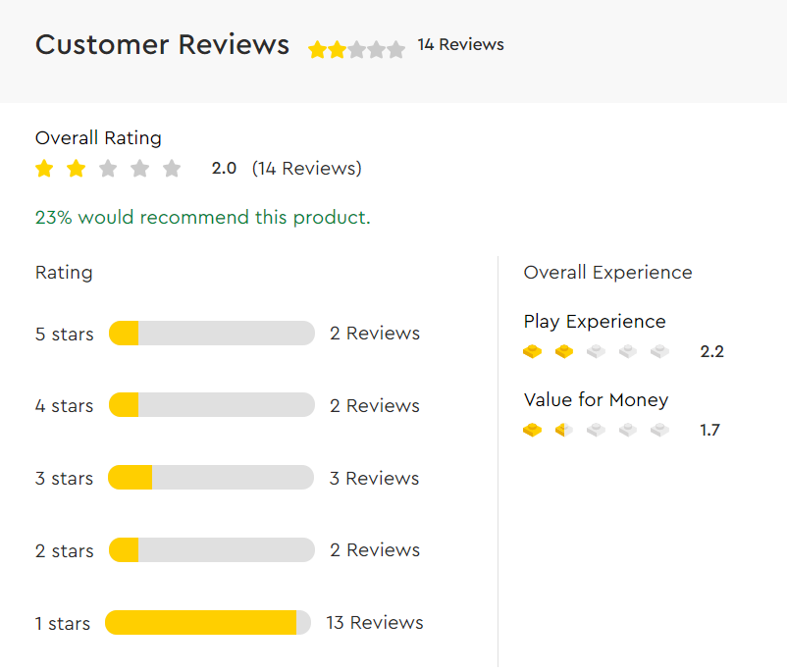
Task: Click the fifth gray star under Overall Rating
Action: pyautogui.click(x=172, y=169)
